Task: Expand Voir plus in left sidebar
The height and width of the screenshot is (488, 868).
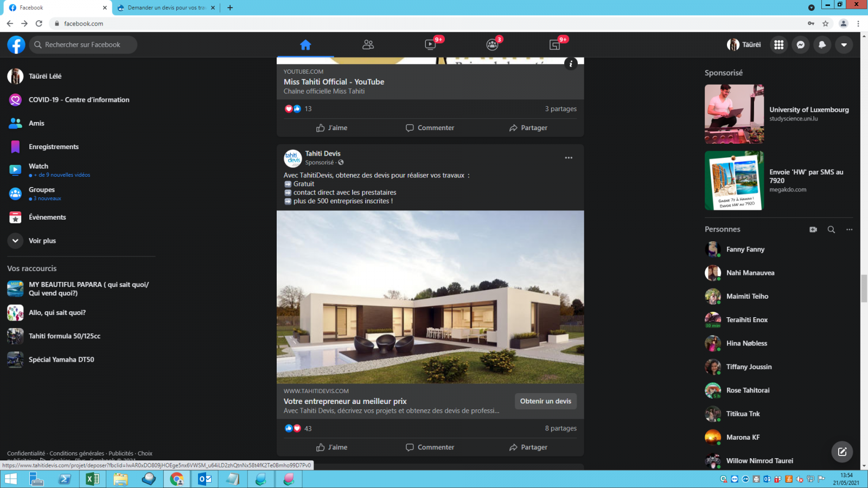Action: point(42,241)
